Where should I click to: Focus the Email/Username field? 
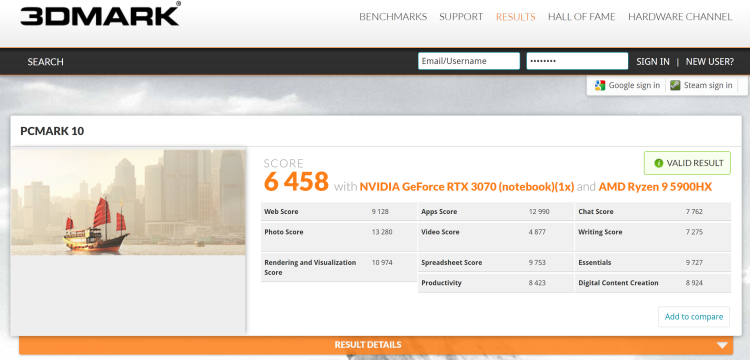click(x=469, y=61)
